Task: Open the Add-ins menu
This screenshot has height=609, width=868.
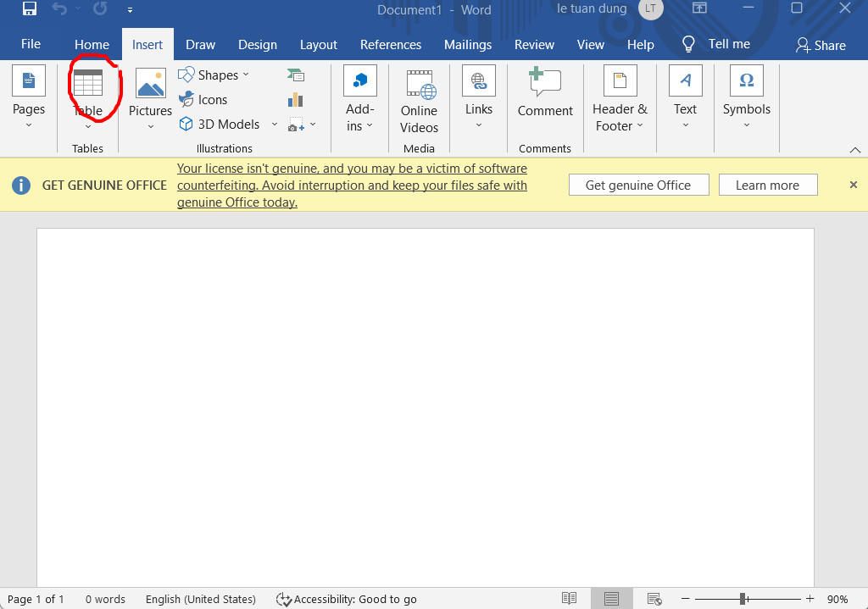Action: click(x=359, y=98)
